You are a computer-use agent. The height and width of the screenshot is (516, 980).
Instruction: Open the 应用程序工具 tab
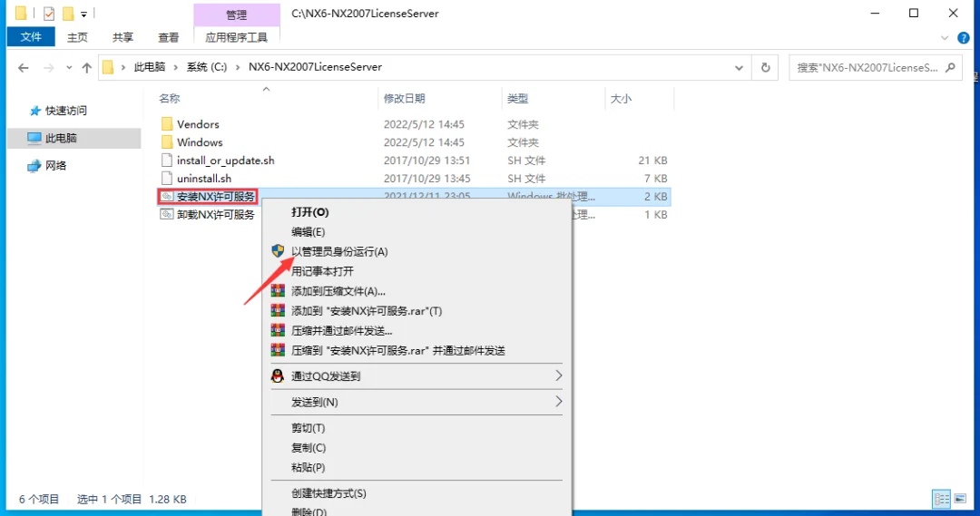[236, 37]
